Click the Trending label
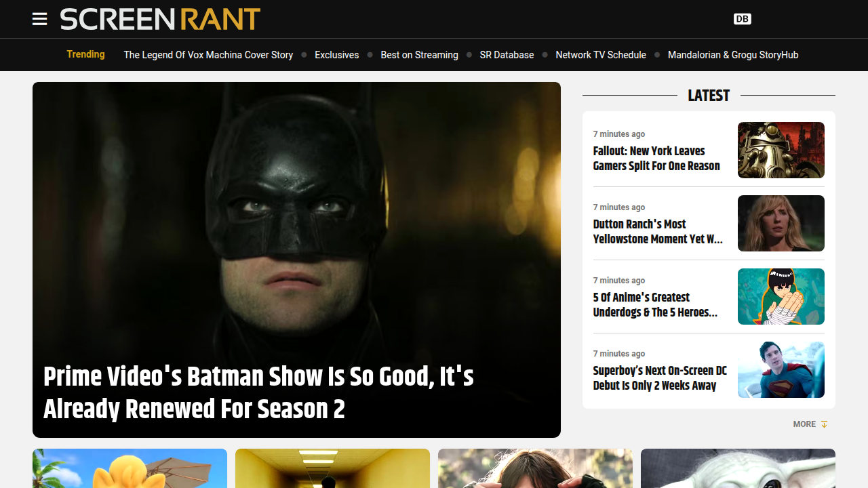 [85, 54]
